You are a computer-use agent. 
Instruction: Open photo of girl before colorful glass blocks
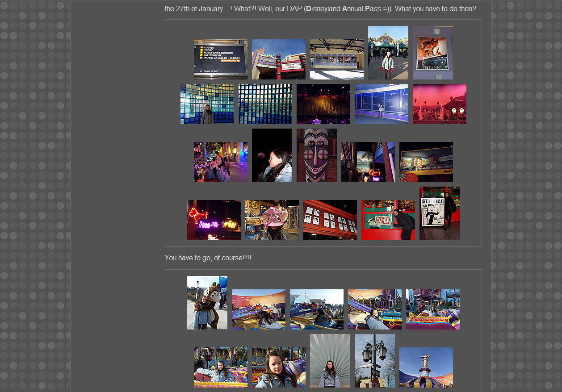[207, 104]
